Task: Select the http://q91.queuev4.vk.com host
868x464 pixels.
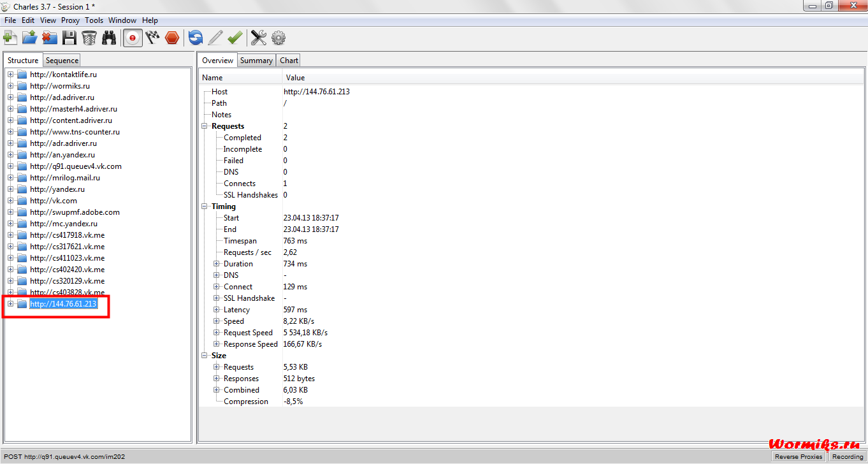Action: tap(76, 166)
